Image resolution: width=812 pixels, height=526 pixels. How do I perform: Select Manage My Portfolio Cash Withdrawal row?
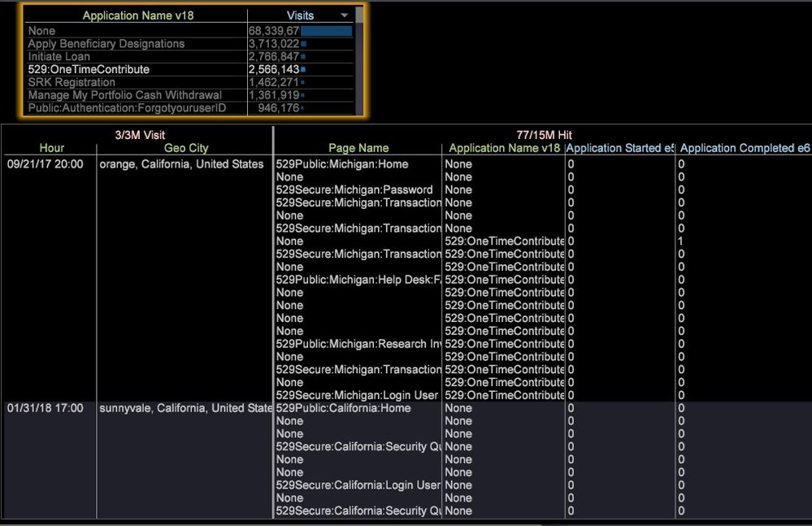[124, 96]
